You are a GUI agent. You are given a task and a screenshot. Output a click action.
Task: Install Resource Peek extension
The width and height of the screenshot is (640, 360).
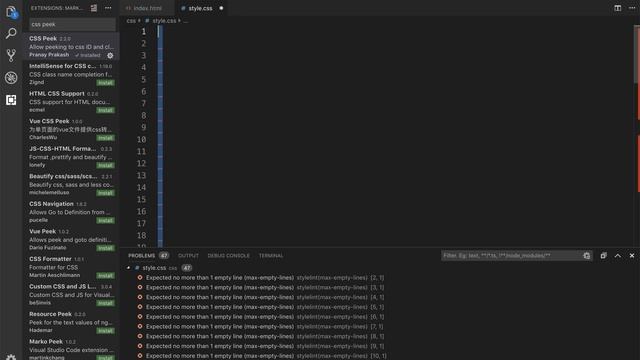click(x=105, y=331)
